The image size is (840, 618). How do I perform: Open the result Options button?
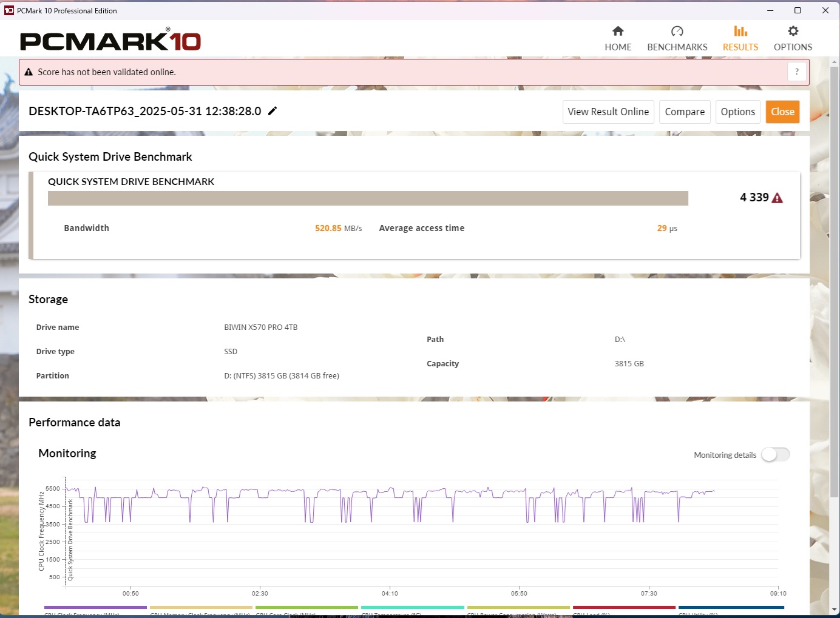coord(737,112)
